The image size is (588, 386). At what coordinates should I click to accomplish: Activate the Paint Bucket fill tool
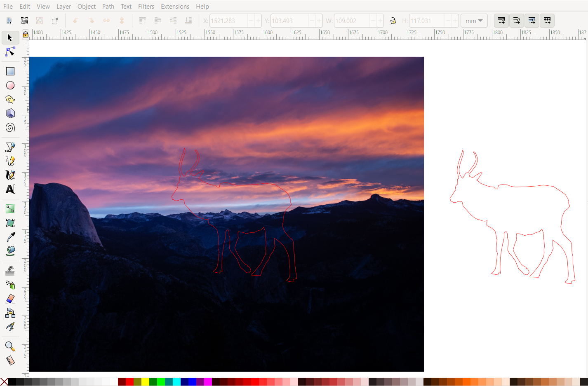[x=10, y=251]
